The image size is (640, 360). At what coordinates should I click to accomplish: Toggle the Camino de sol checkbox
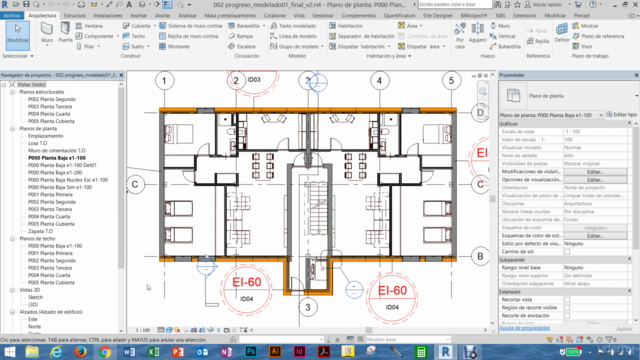pos(567,252)
